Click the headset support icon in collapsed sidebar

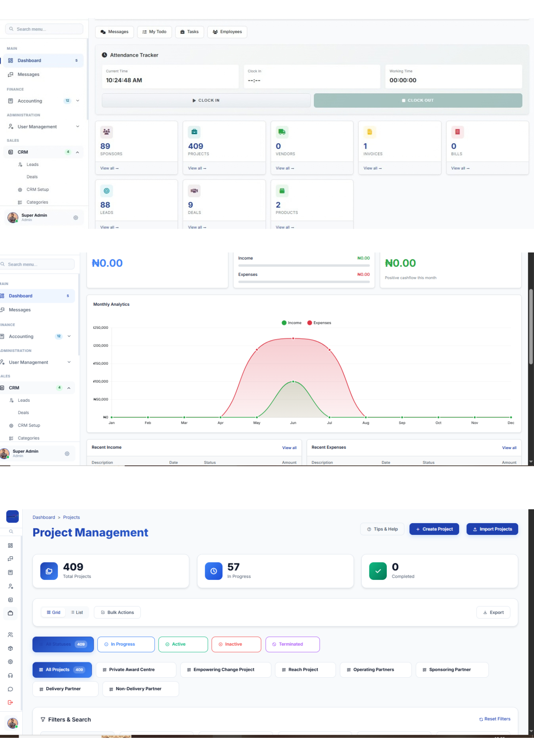11,675
